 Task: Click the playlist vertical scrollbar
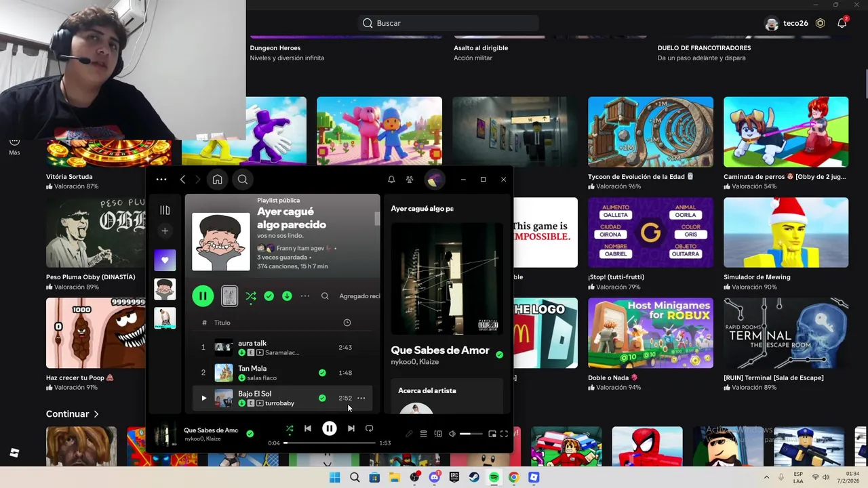click(x=378, y=219)
